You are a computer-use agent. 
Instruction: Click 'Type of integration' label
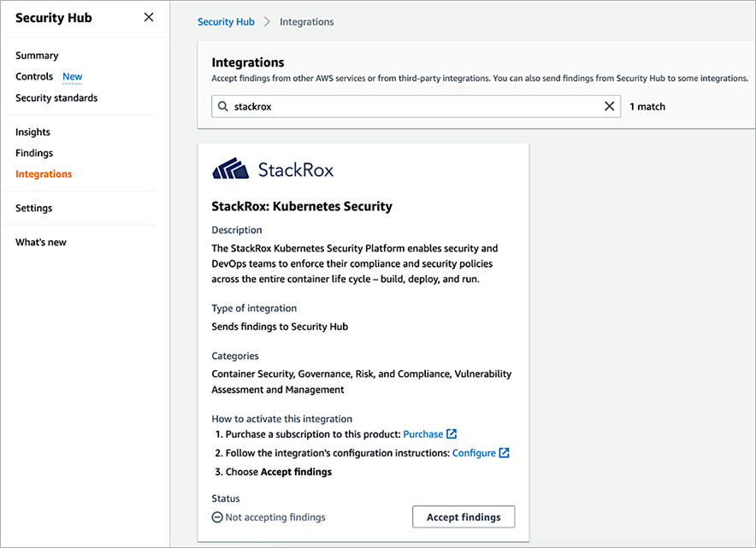(254, 308)
